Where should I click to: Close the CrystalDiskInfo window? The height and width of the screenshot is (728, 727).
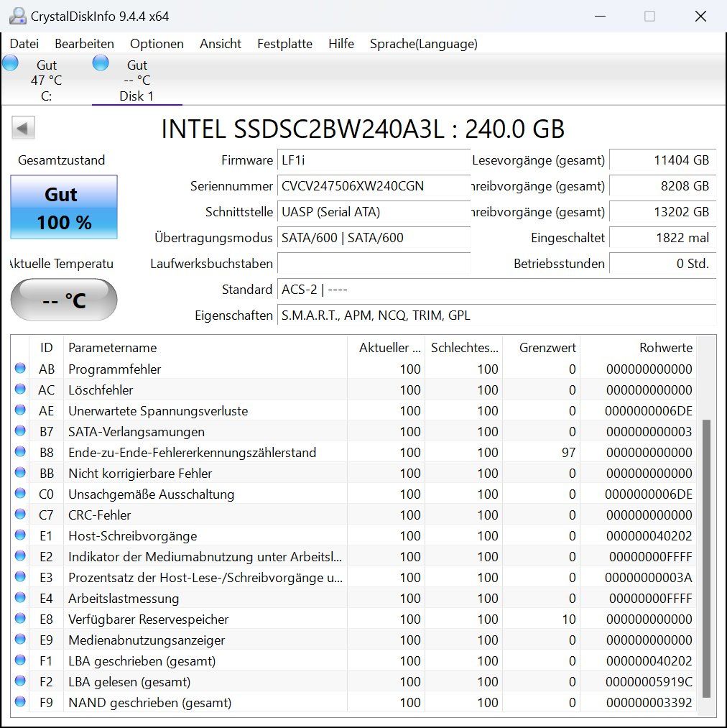click(x=700, y=17)
